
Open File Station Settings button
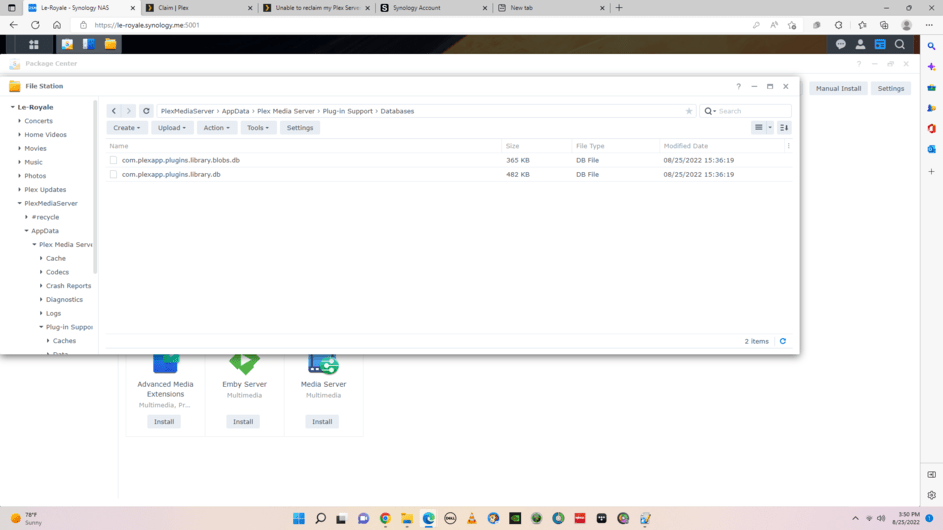pos(300,128)
